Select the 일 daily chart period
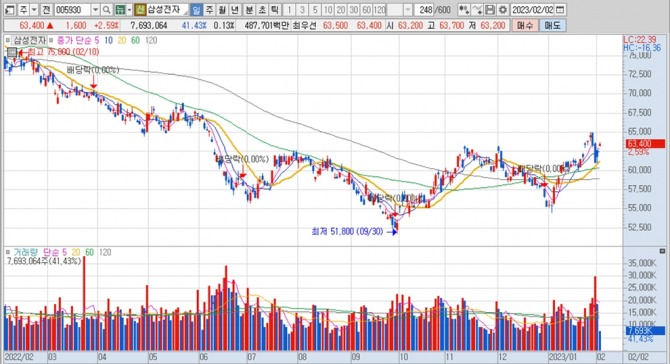Viewport: 670px width, 364px height. (x=196, y=9)
